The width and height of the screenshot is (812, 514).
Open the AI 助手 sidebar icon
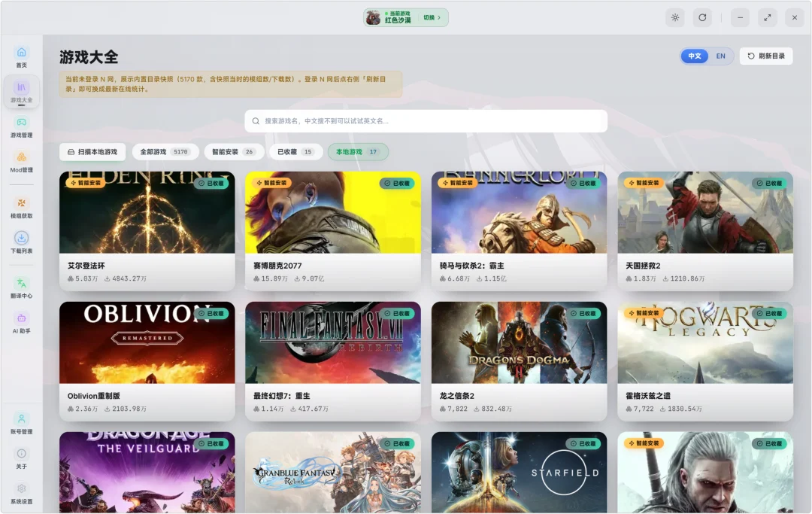pyautogui.click(x=21, y=322)
